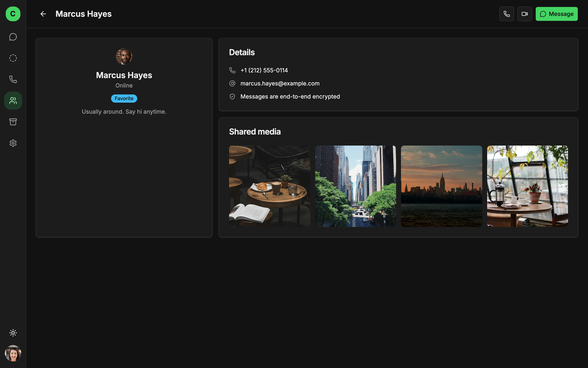Click phone number +1 (212) 555-0114
The height and width of the screenshot is (368, 588).
click(264, 70)
